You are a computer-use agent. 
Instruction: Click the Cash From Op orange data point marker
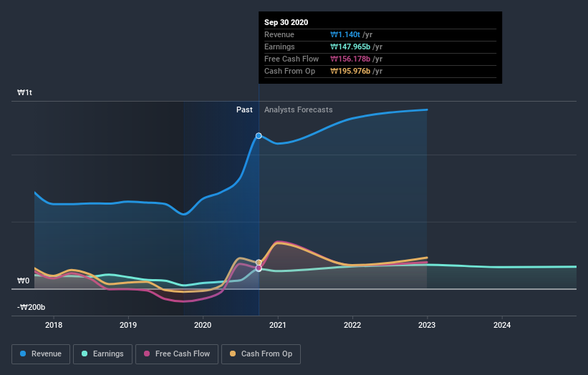259,262
